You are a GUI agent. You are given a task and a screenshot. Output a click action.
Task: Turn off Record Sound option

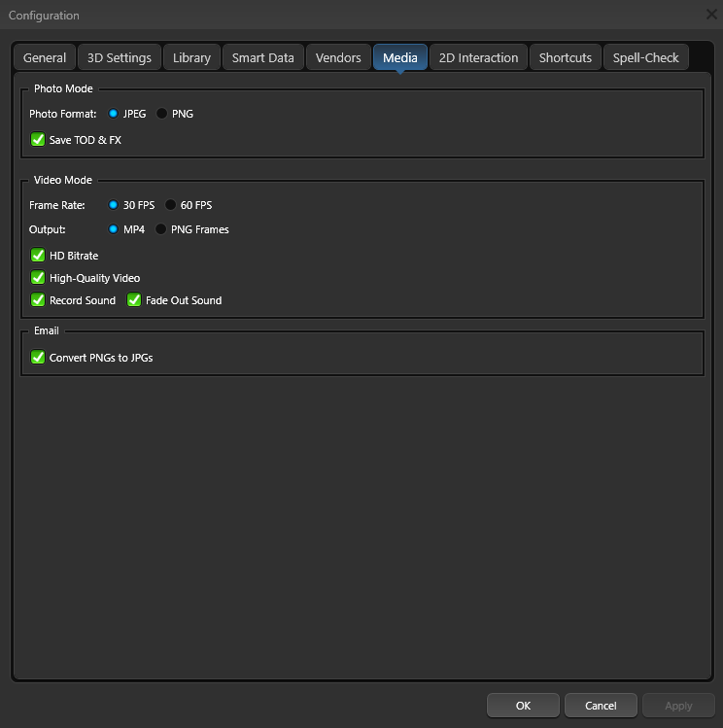(39, 300)
